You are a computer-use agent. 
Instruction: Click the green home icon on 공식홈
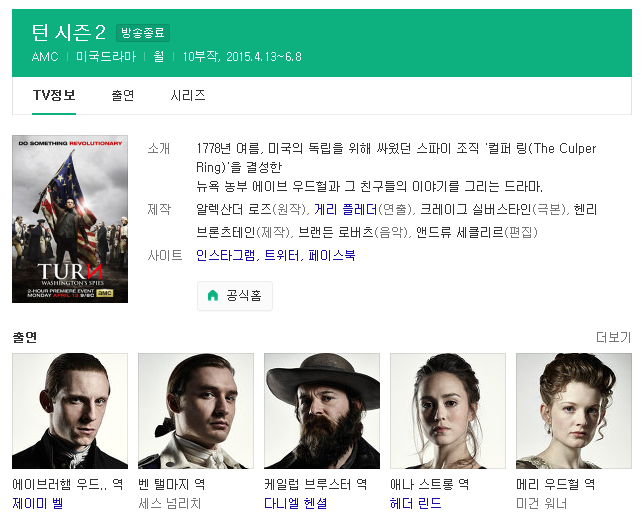coord(213,295)
